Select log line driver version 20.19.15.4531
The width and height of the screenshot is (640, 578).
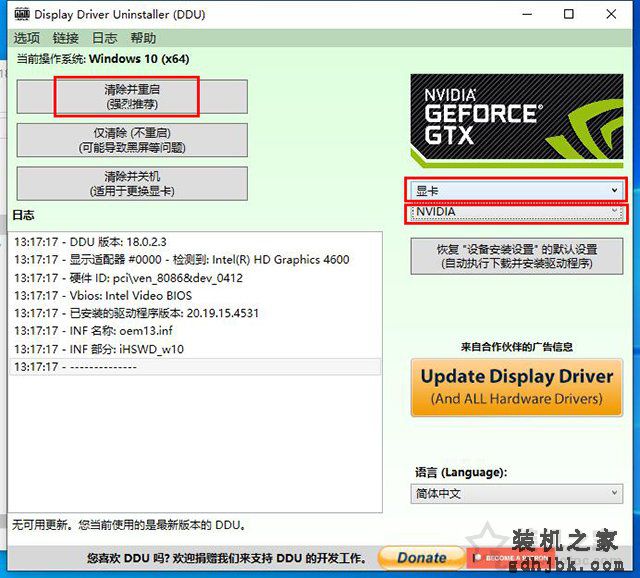coord(195,313)
